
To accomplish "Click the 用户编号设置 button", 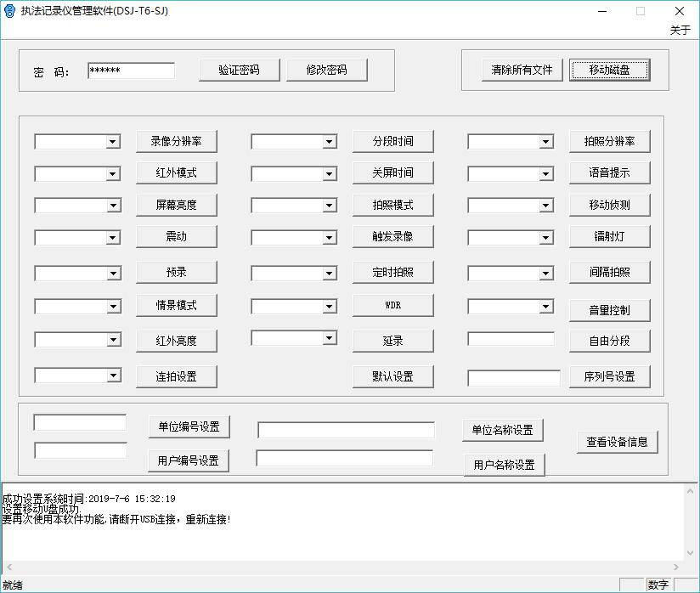I will (x=188, y=460).
